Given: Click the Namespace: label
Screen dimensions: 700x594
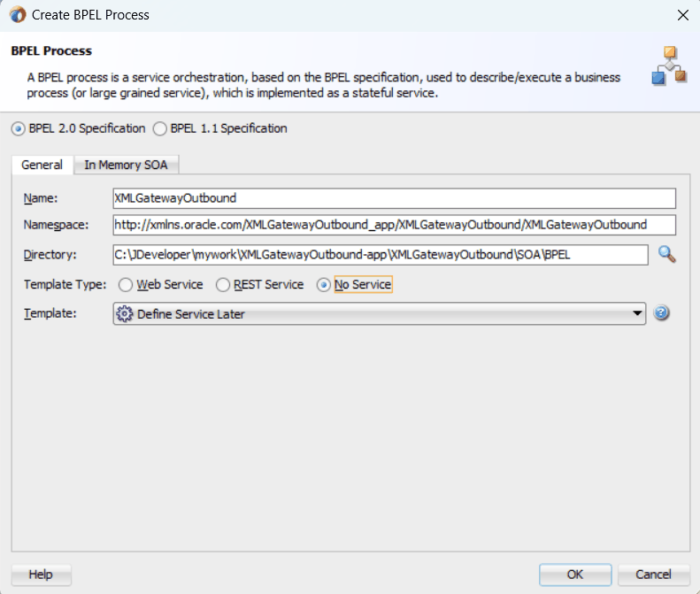Looking at the screenshot, I should pos(57,225).
